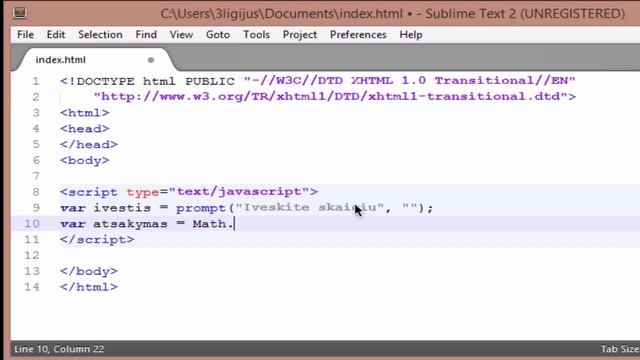Screen dimensions: 640x360
Task: Click the closing </html> tag
Action: (89, 287)
